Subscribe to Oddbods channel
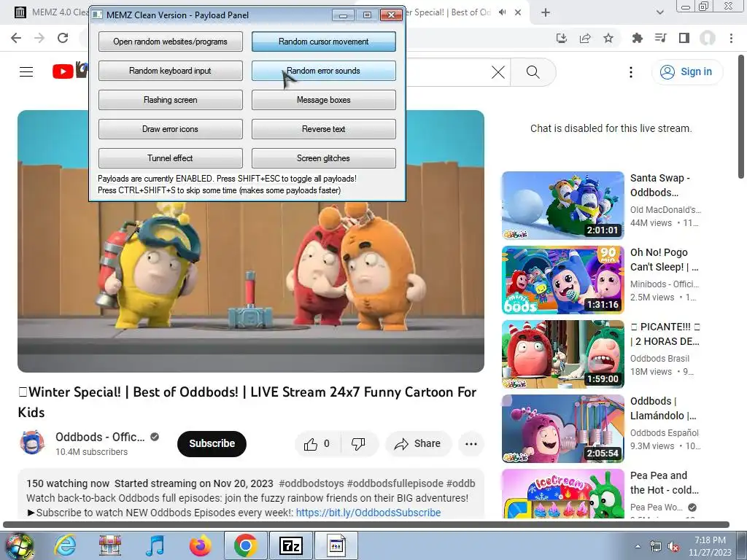 click(212, 443)
